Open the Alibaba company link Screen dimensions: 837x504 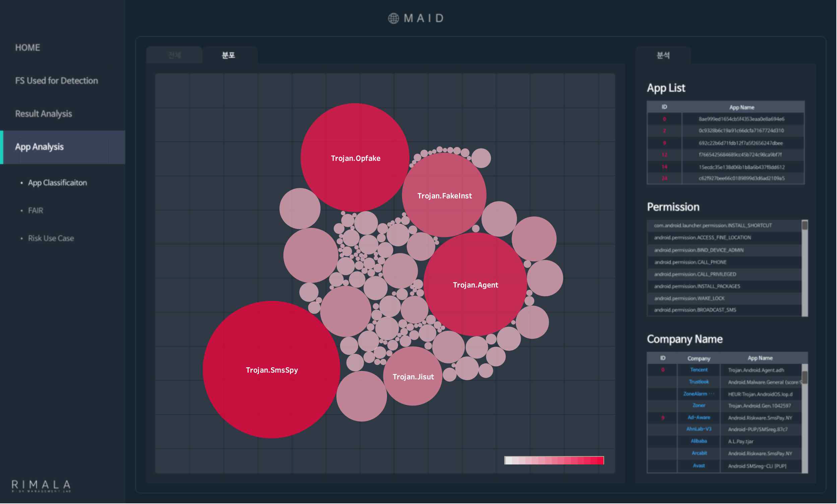point(699,442)
